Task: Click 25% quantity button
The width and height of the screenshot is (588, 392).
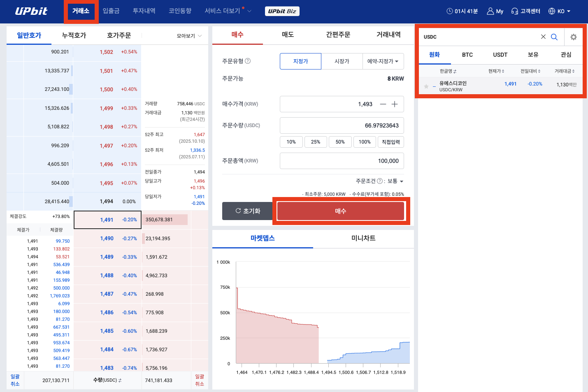Action: point(316,142)
